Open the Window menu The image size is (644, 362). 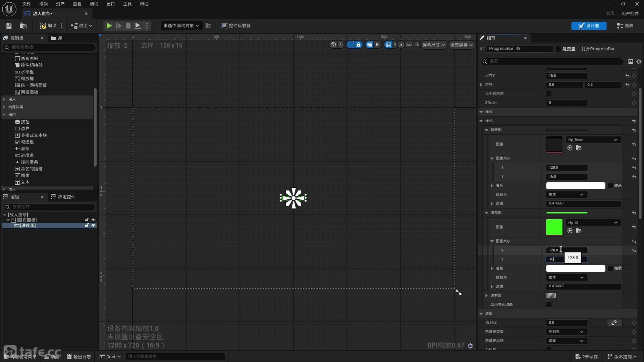(110, 4)
